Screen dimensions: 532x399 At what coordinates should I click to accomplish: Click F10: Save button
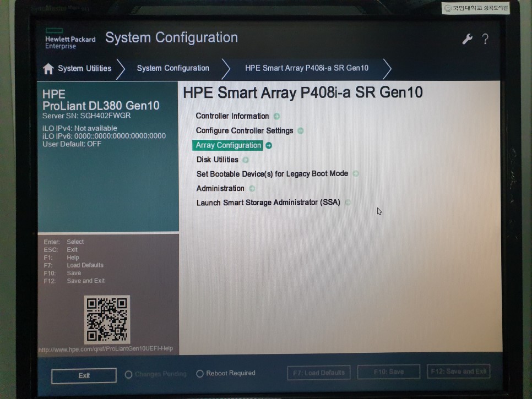[388, 372]
